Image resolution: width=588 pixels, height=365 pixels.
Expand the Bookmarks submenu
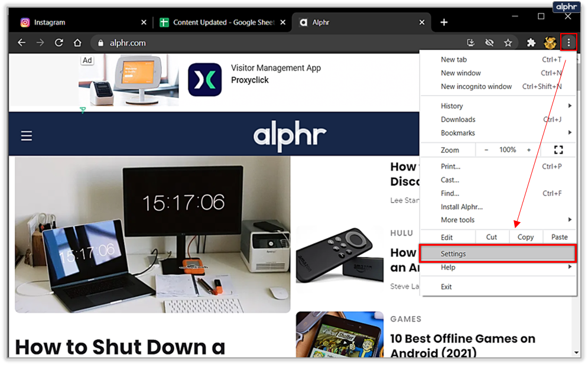click(x=498, y=133)
